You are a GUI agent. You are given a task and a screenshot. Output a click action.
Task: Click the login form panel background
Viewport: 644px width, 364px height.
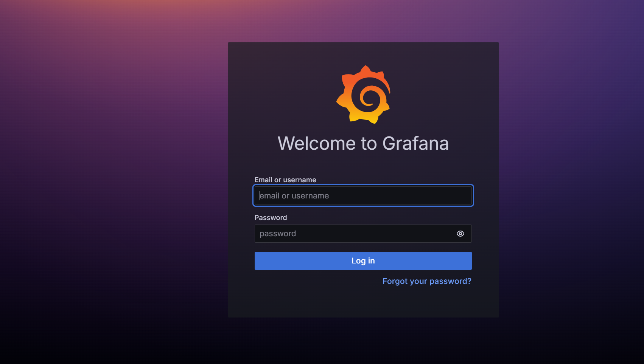pyautogui.click(x=363, y=302)
